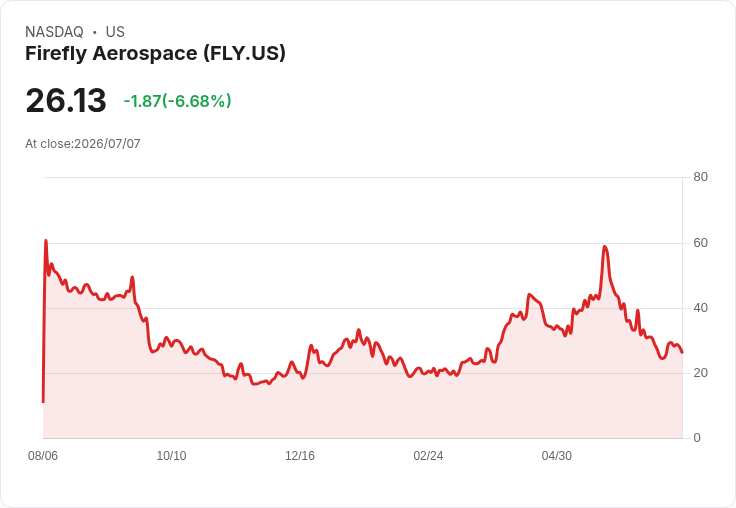Click the 02/24 x-axis date label
The width and height of the screenshot is (736, 508).
click(428, 456)
